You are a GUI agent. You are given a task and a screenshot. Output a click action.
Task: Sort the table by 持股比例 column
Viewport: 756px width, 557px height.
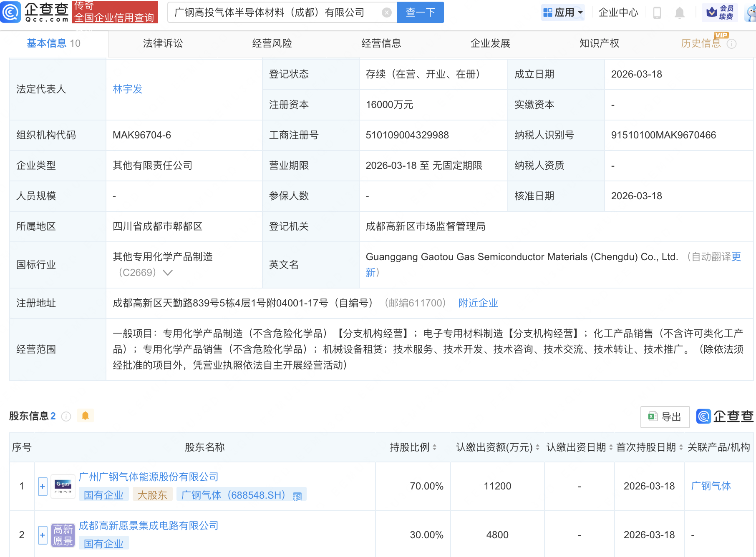tap(435, 447)
